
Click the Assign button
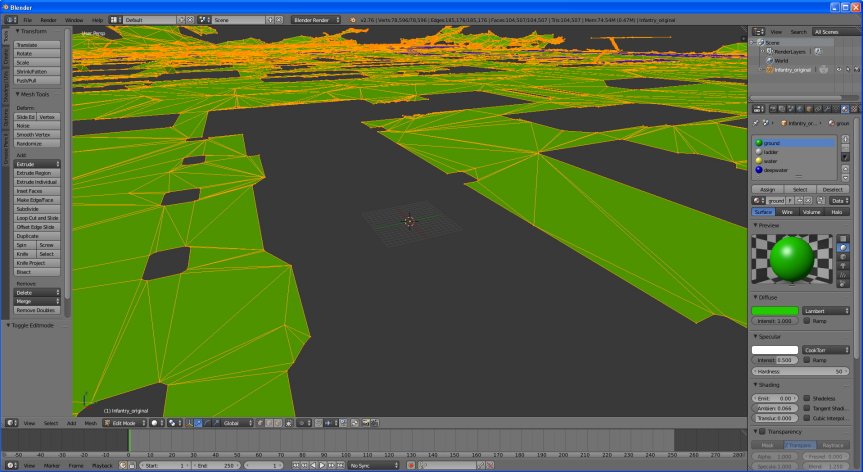(x=768, y=189)
